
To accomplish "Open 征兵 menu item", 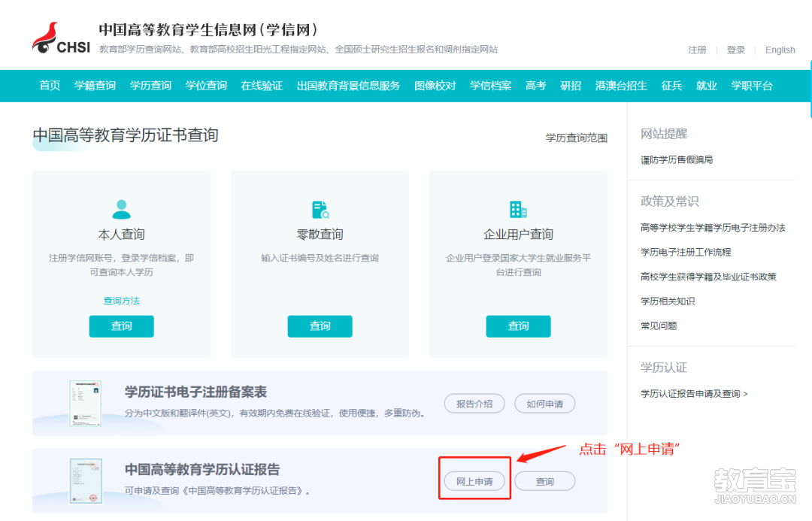I will click(x=671, y=86).
